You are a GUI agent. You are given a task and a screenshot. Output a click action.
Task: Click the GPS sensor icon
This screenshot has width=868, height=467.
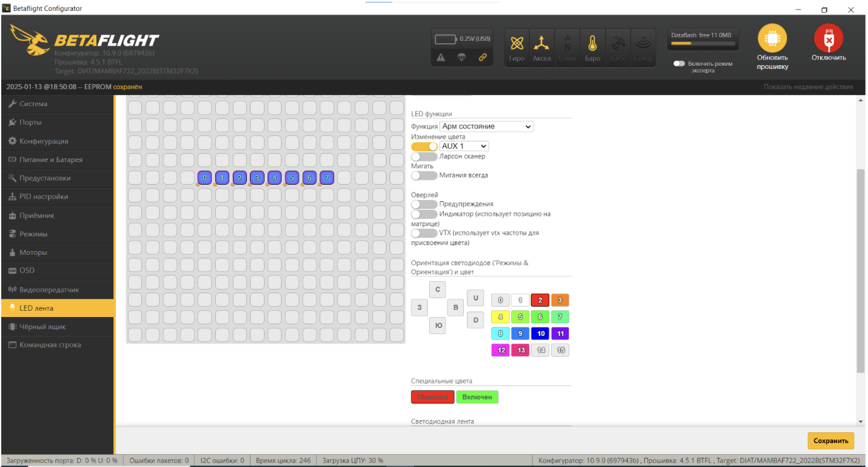[617, 44]
